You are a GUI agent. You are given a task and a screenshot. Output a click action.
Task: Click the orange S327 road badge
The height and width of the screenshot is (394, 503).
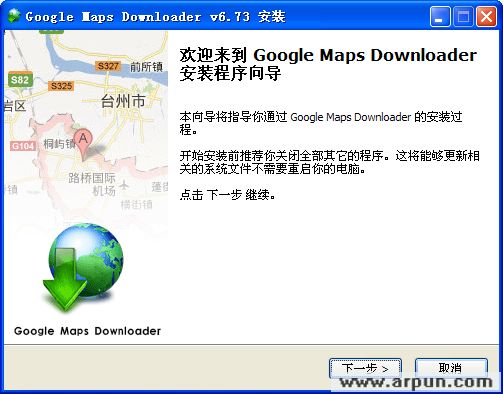108,66
